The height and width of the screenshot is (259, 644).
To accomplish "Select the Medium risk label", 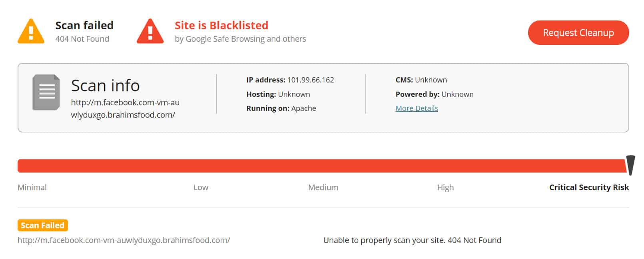I will 323,187.
